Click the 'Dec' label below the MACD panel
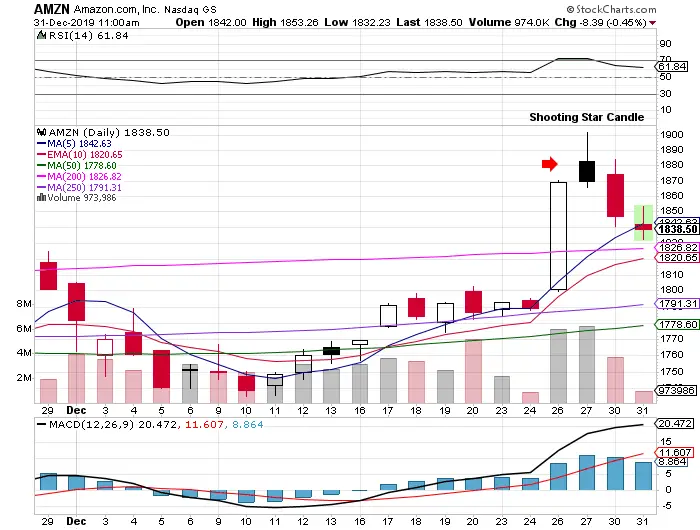The width and height of the screenshot is (700, 530). tap(76, 521)
